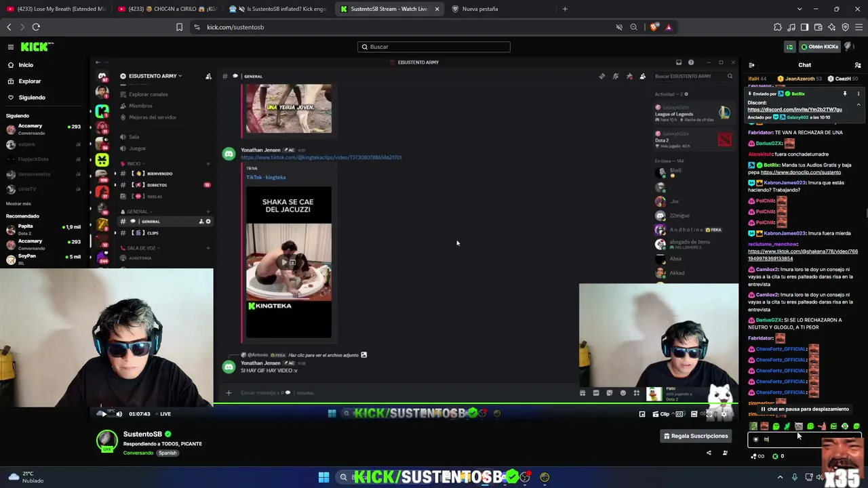Screen dimensions: 868x488
Task: Click the chat en pausa para desplazamiento banner
Action: [x=804, y=409]
